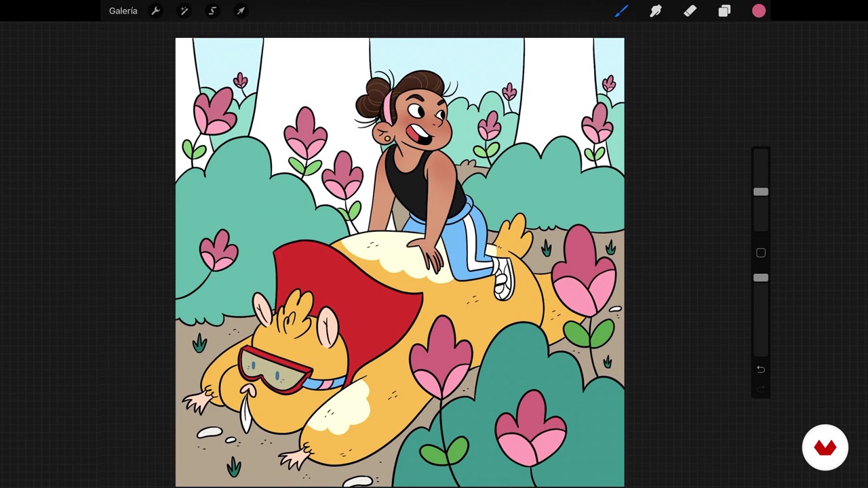This screenshot has width=868, height=488.
Task: Open the Adjustments magic wand menu
Action: click(x=184, y=11)
